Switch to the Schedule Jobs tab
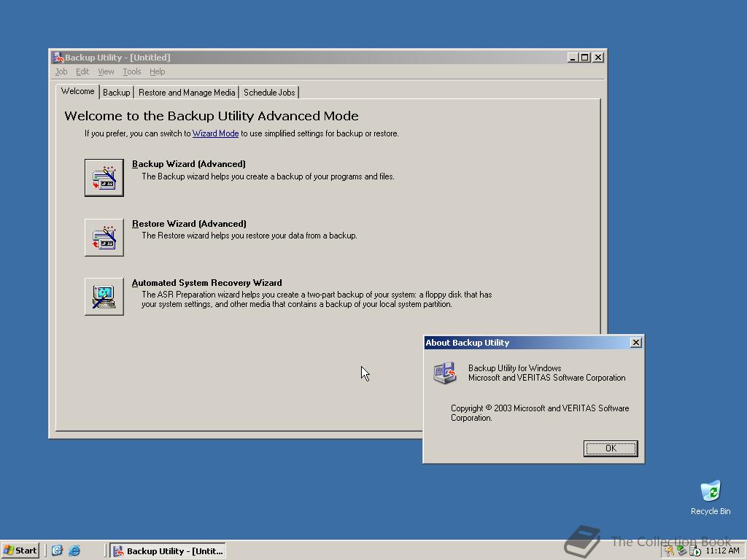This screenshot has width=747, height=560. coord(269,93)
